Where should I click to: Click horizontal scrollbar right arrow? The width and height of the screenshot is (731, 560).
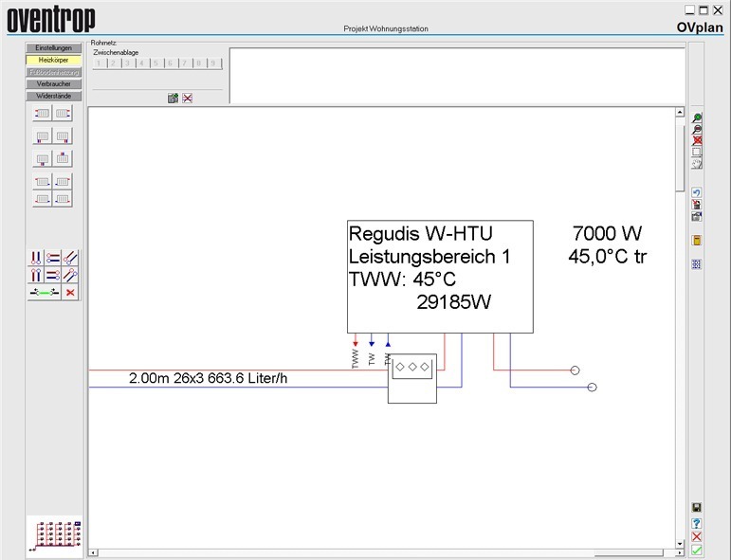680,553
